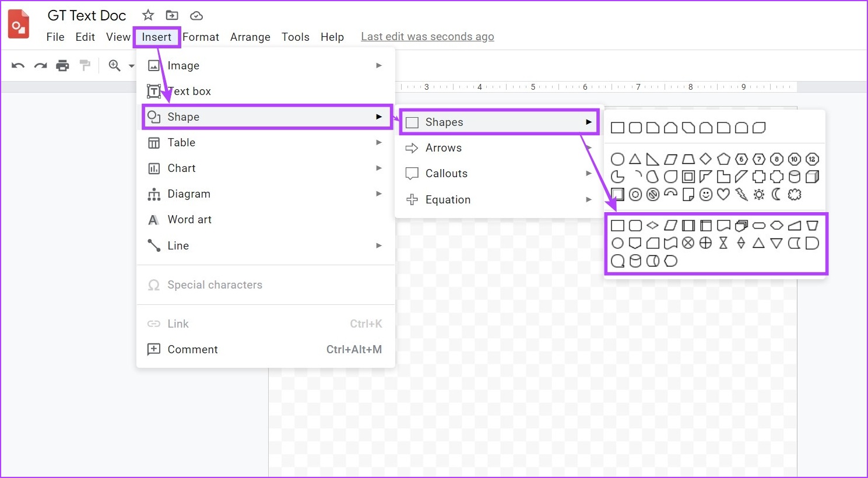Expand the Chart submenu arrow
This screenshot has height=478, width=868.
point(379,168)
